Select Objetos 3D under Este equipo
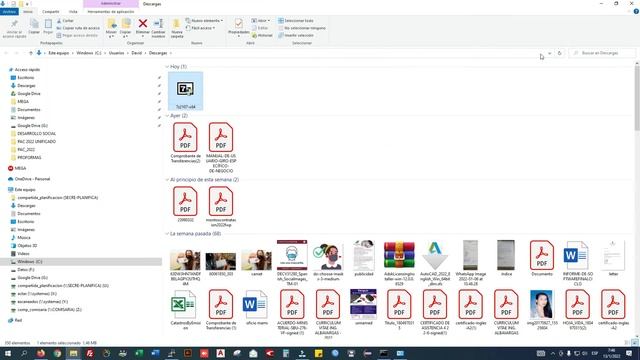Viewport: 640px width, 360px height. pos(27,246)
